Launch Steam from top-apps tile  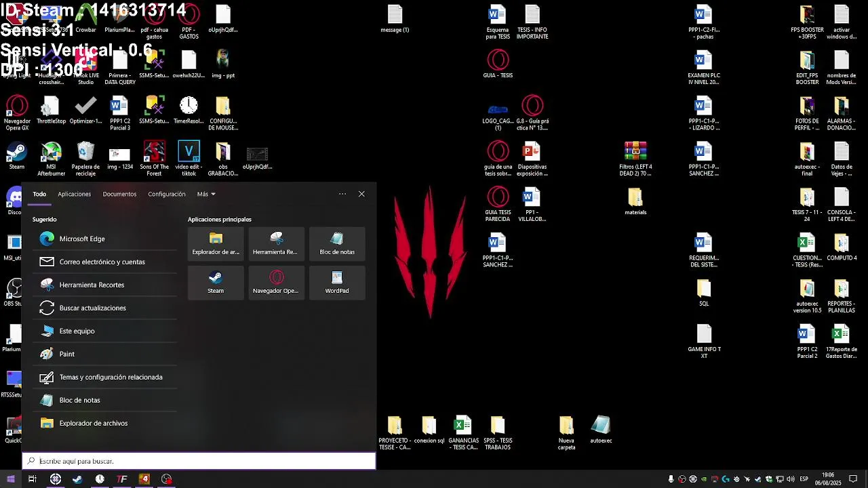tap(216, 283)
